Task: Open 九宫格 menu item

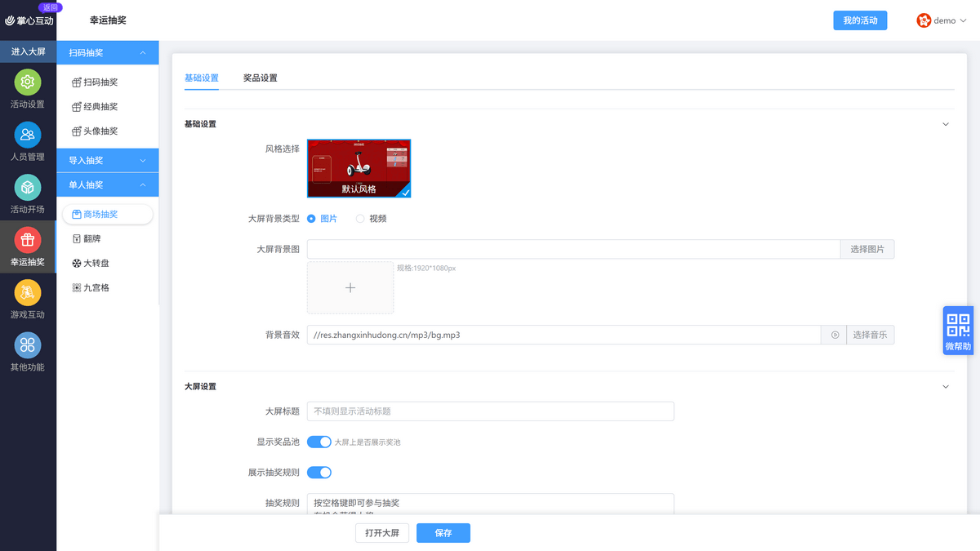Action: point(91,288)
